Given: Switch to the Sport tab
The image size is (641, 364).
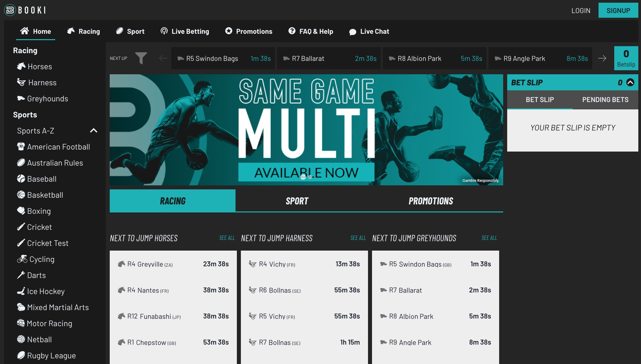Looking at the screenshot, I should 297,201.
